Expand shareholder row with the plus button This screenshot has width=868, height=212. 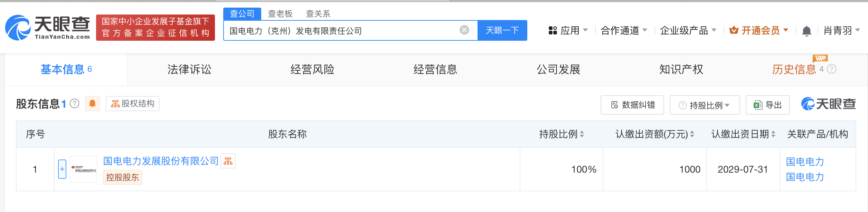tap(62, 169)
